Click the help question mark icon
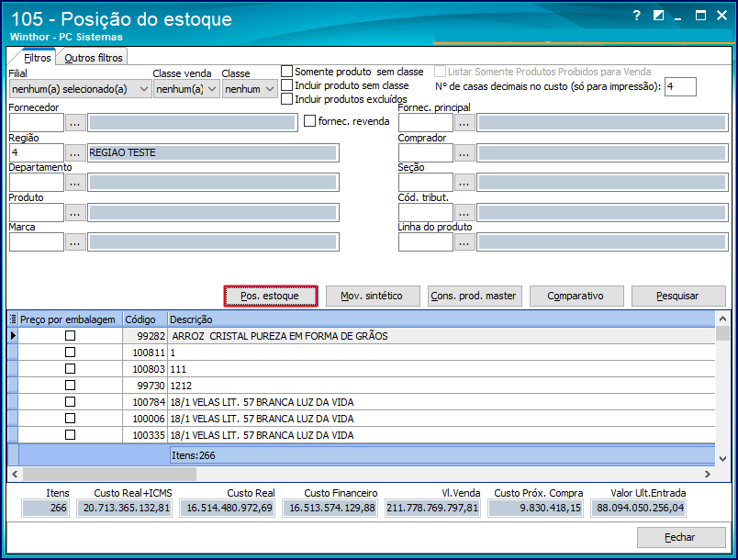Viewport: 738px width, 560px height. coord(637,16)
